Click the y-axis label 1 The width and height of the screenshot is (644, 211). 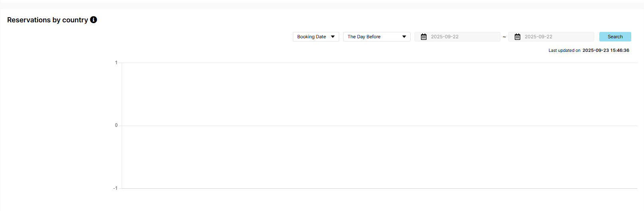tap(116, 63)
